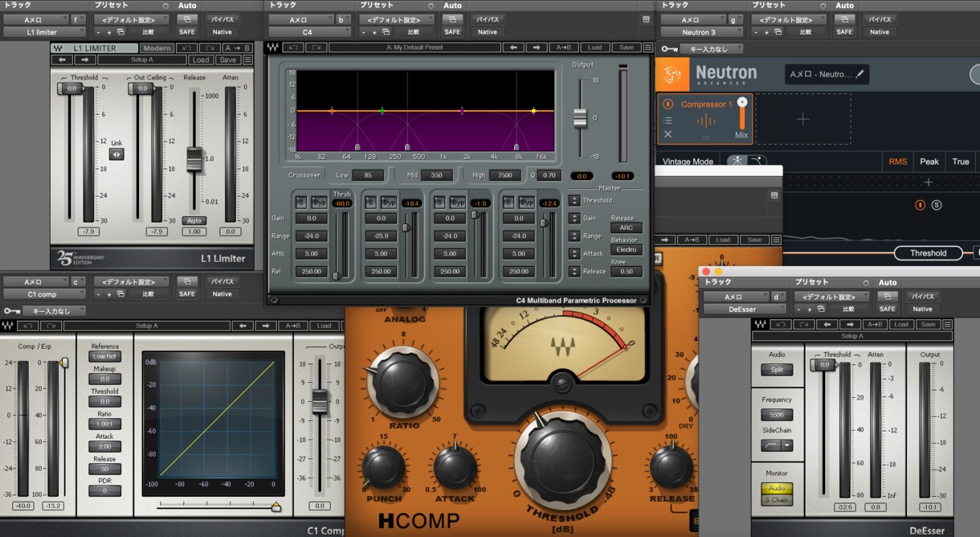Screen dimensions: 980x537
Task: Click the SAFE button in L1 limiter header
Action: point(187,32)
